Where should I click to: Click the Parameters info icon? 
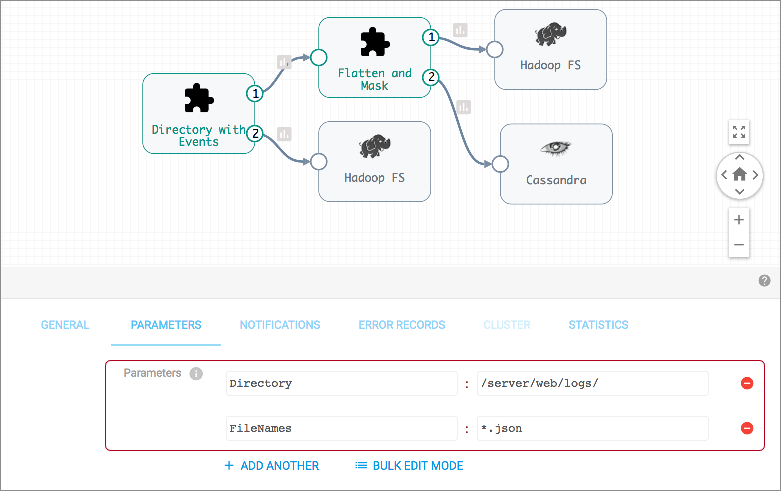coord(196,374)
